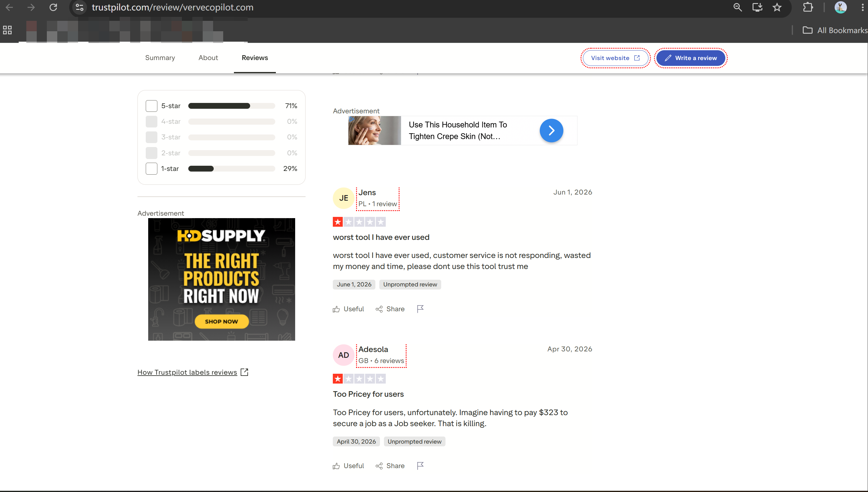Click the browser forward arrow
This screenshot has height=492, width=868.
(x=31, y=7)
